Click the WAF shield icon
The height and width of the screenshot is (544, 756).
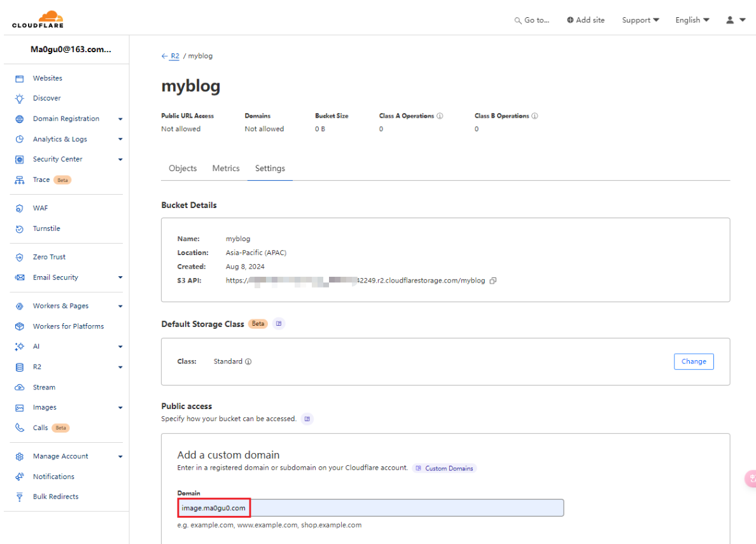coord(19,208)
